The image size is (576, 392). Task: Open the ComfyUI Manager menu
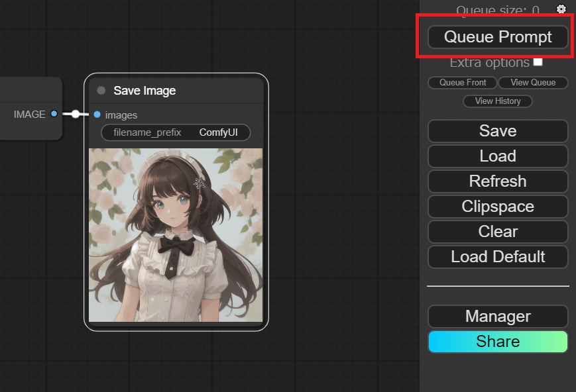[x=498, y=317]
